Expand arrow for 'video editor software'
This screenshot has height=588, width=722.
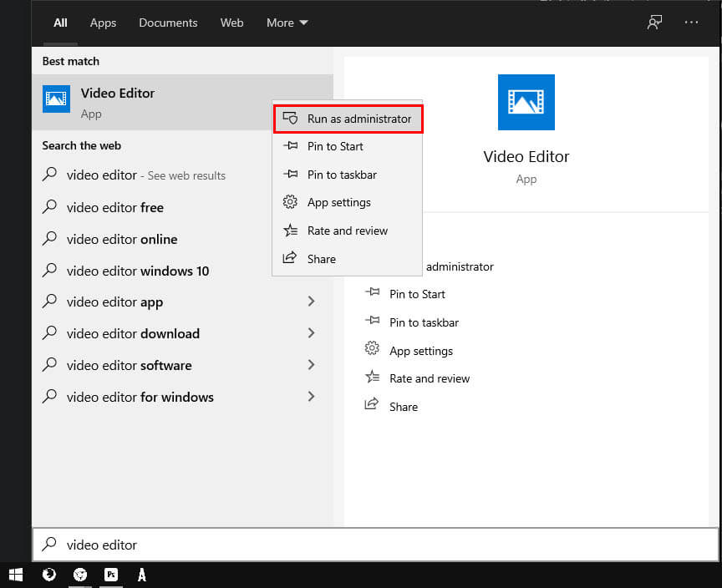tap(311, 365)
